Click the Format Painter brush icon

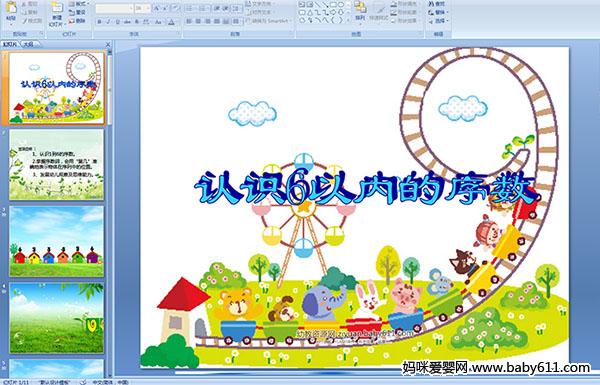tap(32, 21)
